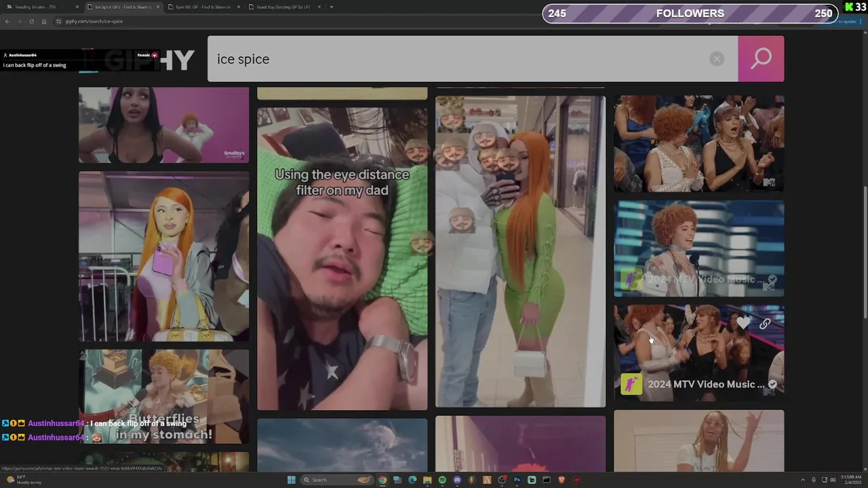
Task: Open the 2024 MTV Video Music link on hovered GIF
Action: click(x=705, y=384)
